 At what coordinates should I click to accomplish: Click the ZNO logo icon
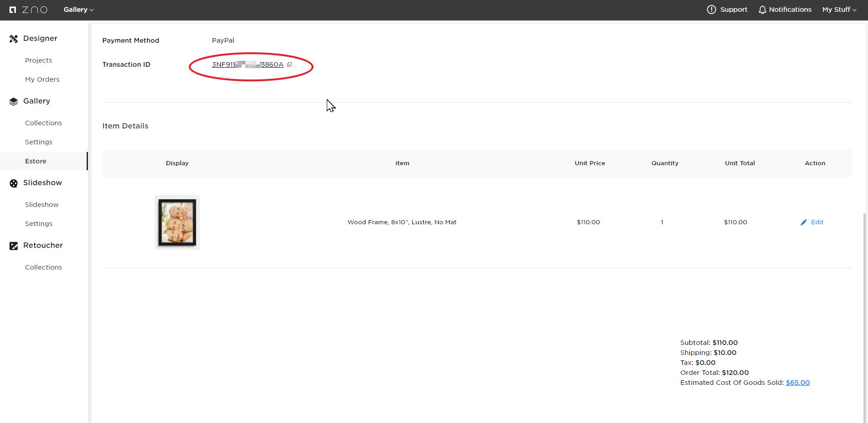coord(13,10)
